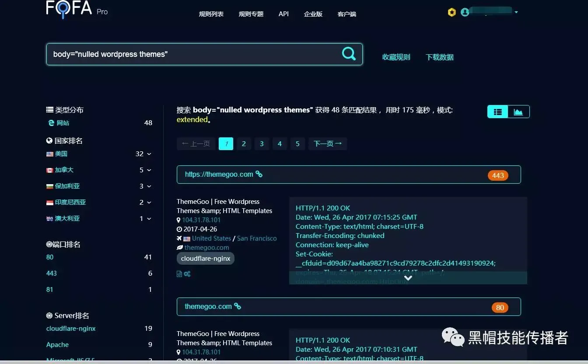The width and height of the screenshot is (588, 364).
Task: Open the 规则专题 menu
Action: (x=251, y=14)
